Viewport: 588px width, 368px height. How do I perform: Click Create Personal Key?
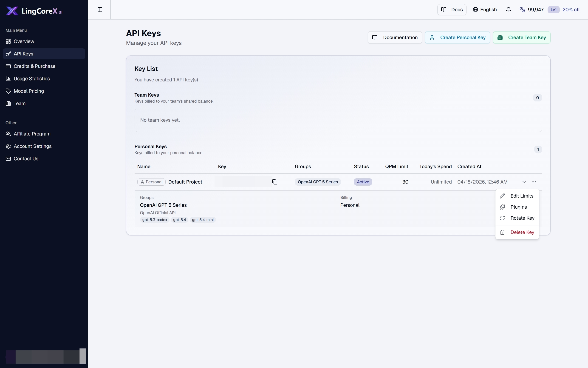point(457,37)
